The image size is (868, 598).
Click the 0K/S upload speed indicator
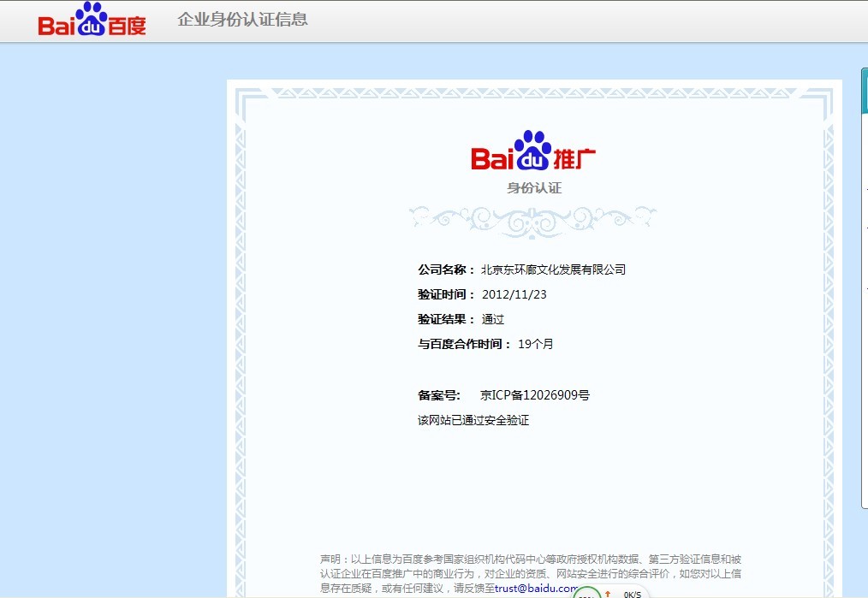633,594
